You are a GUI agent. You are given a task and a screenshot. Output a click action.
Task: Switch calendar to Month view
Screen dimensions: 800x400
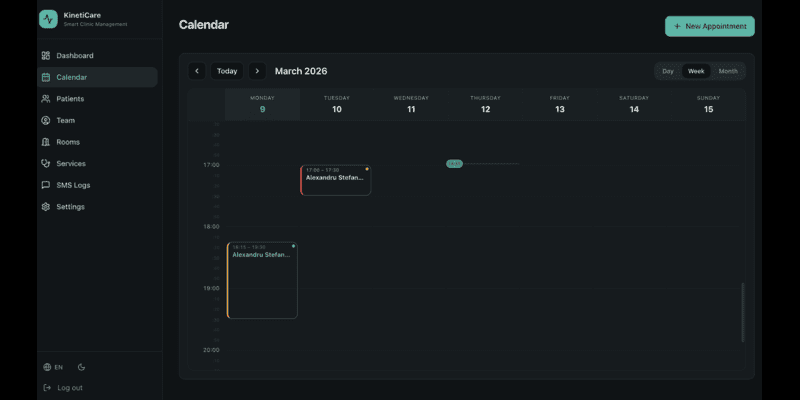point(728,71)
